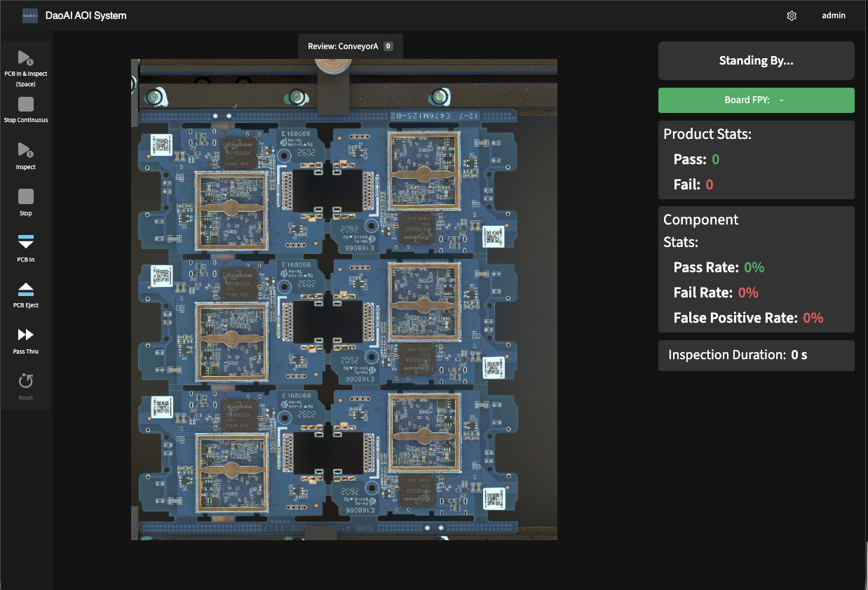Viewport: 868px width, 590px height.
Task: Click the Fail Rate percentage value
Action: [x=747, y=293]
